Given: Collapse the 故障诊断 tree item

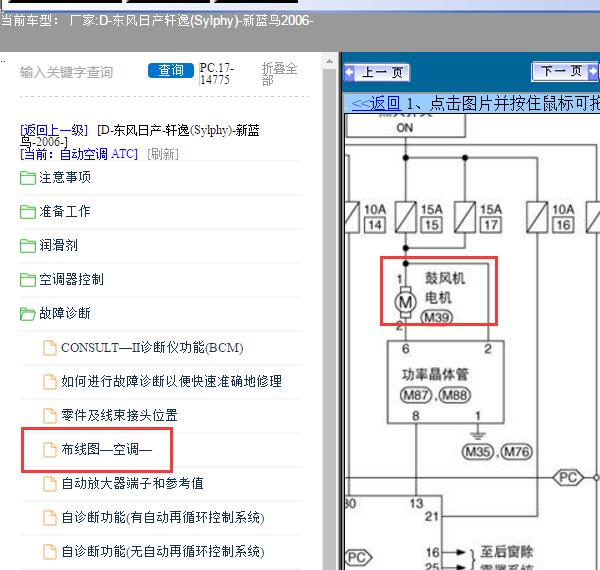Looking at the screenshot, I should pos(65,313).
